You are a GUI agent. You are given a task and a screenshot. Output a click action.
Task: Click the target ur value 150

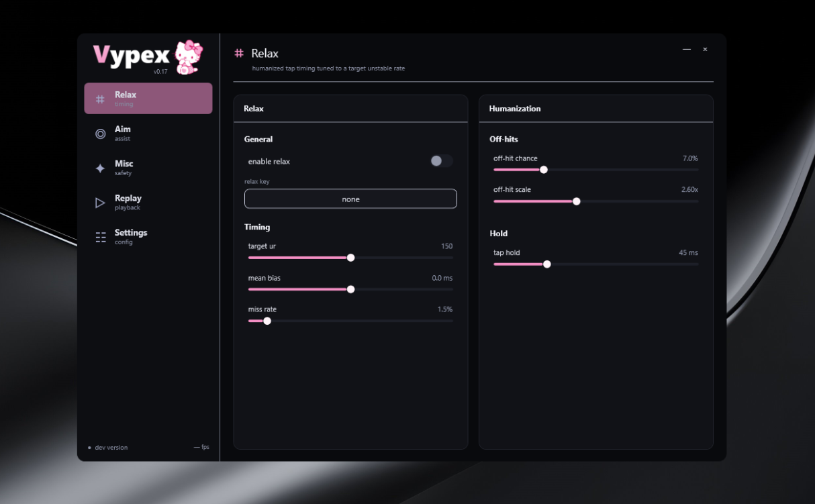[x=447, y=246]
